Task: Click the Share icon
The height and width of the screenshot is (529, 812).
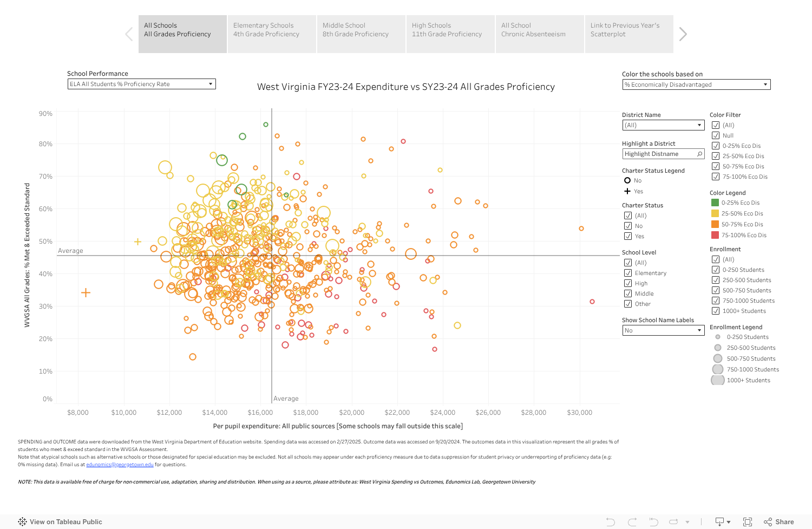Action: pos(778,522)
